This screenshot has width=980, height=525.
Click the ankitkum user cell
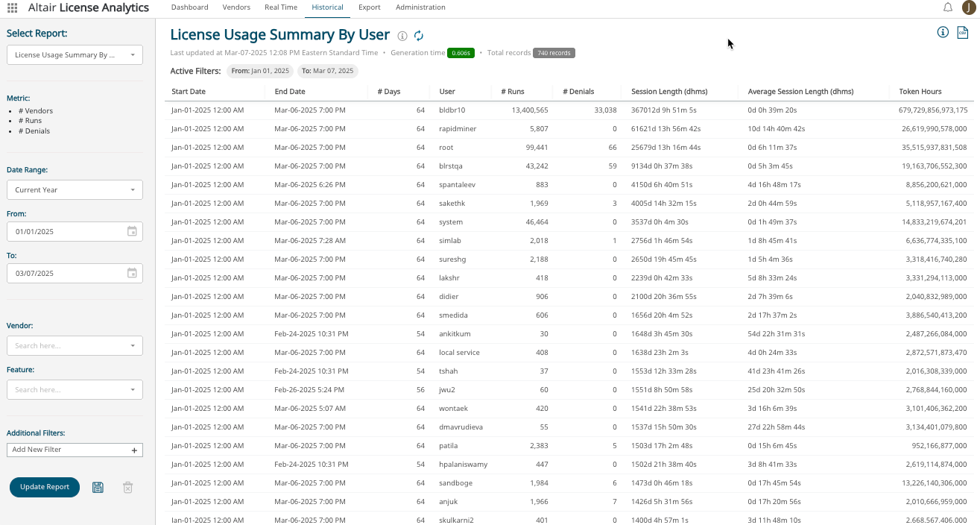[455, 334]
